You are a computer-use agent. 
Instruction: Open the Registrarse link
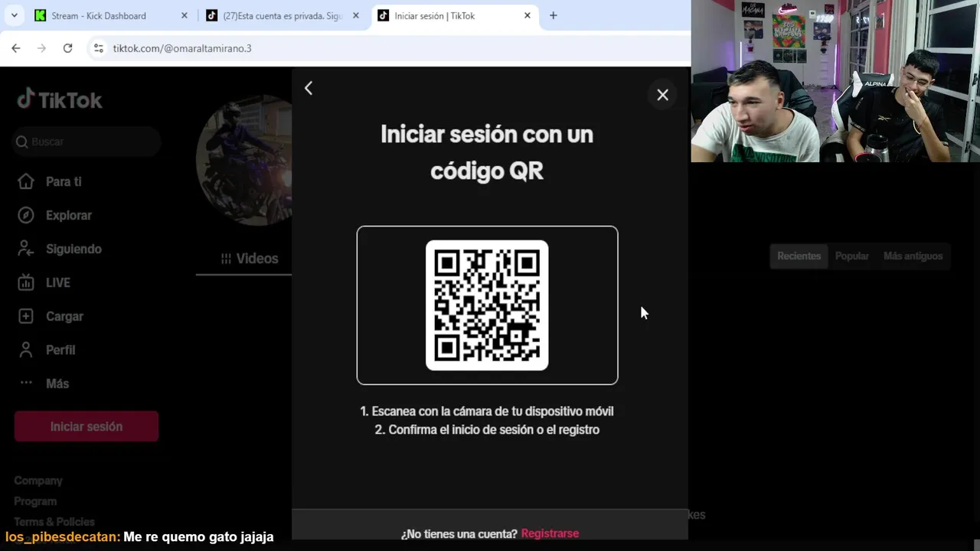550,533
